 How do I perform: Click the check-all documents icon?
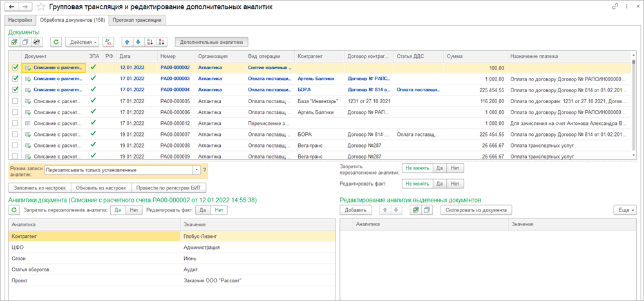[x=14, y=42]
